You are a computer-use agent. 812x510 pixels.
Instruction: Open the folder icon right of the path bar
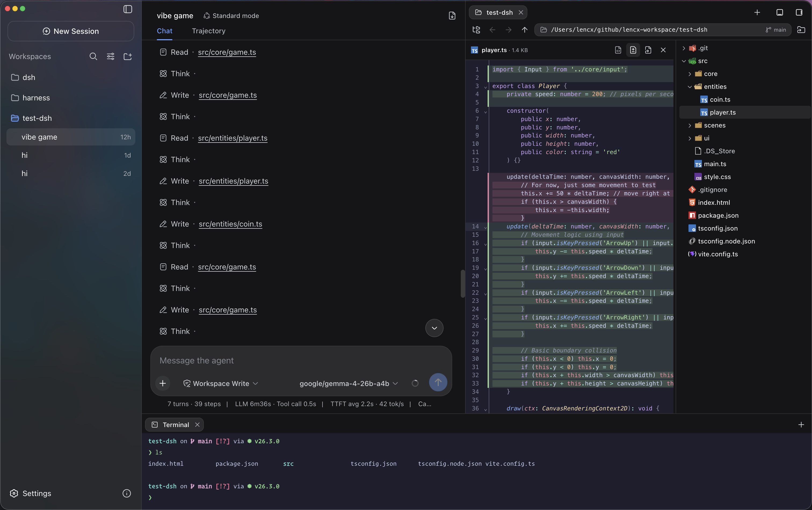[x=801, y=30]
